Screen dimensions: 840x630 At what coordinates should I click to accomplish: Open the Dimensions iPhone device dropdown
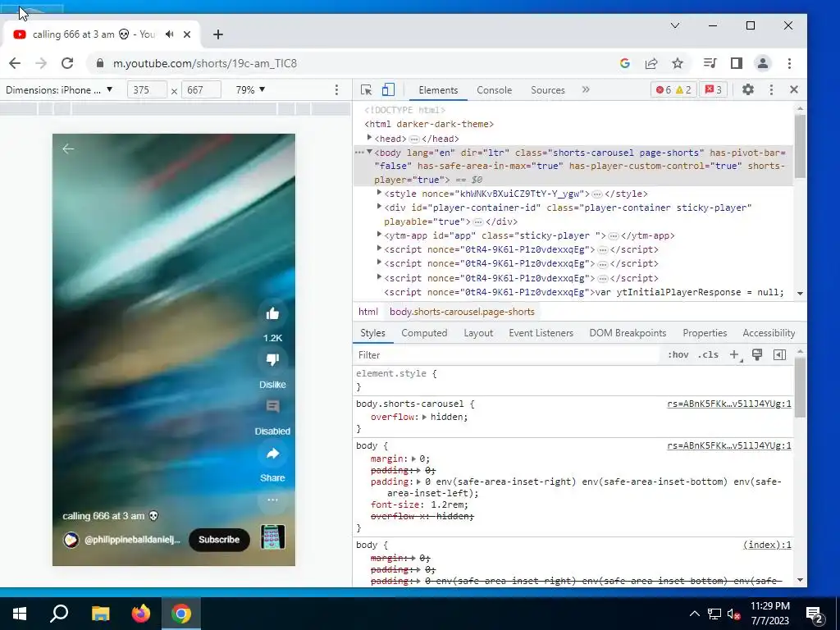tap(59, 90)
